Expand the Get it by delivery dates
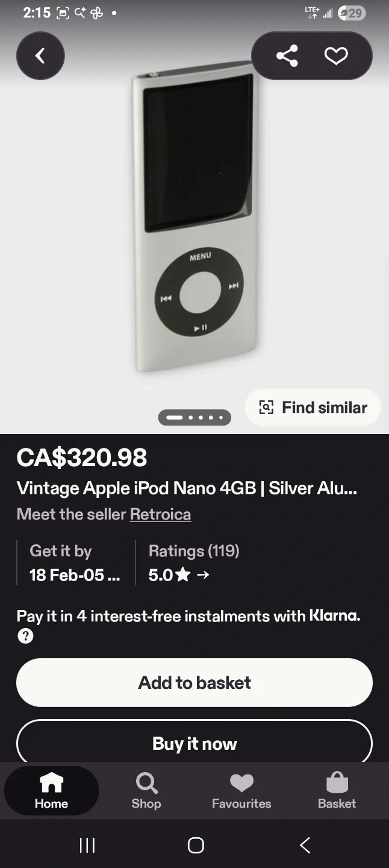389x868 pixels. pos(75,575)
